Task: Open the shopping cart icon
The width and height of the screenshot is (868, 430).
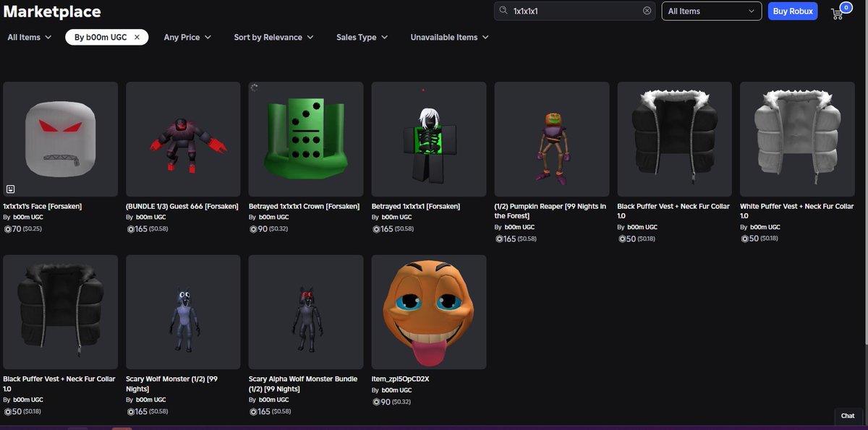Action: (x=838, y=12)
